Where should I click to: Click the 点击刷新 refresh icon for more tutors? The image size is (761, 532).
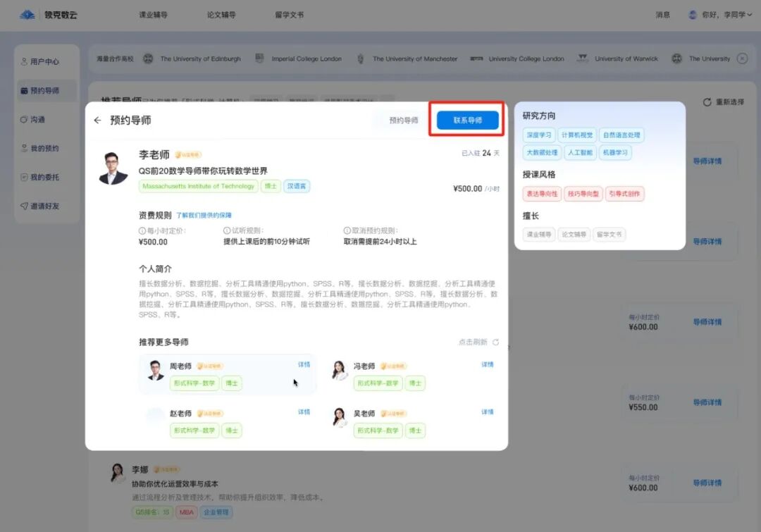(495, 342)
